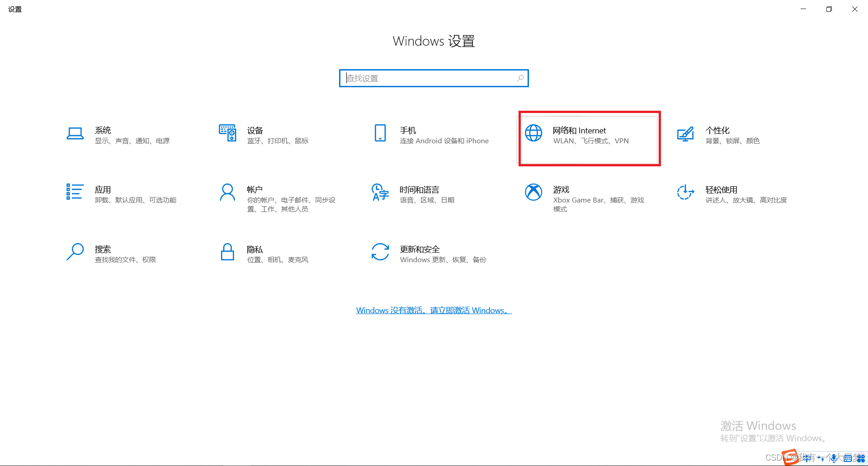
Task: Click the 更新和安全 title
Action: [420, 249]
